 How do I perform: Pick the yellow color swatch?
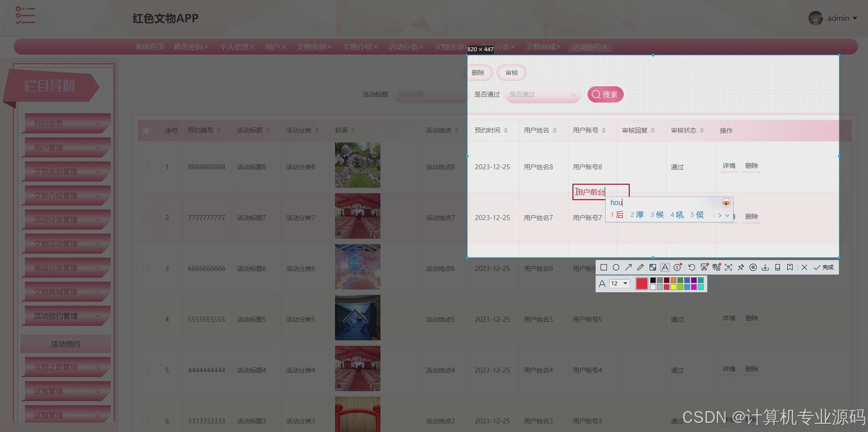point(673,287)
